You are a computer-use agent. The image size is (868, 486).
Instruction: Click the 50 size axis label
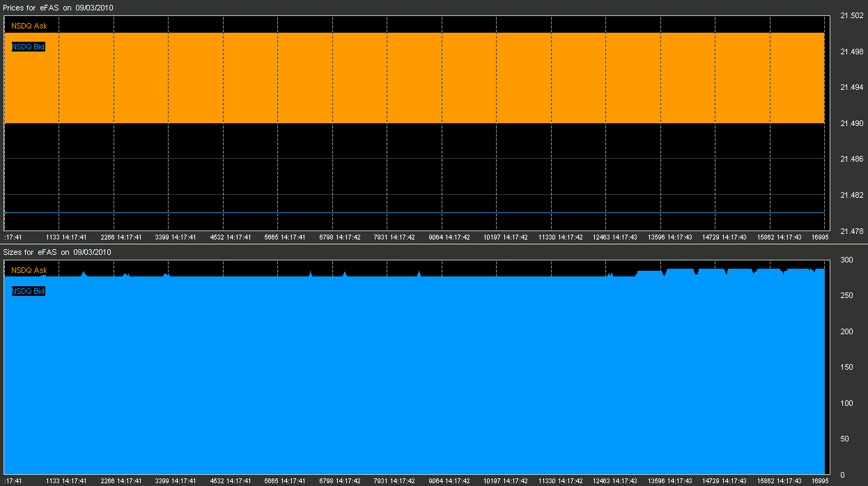coord(843,439)
